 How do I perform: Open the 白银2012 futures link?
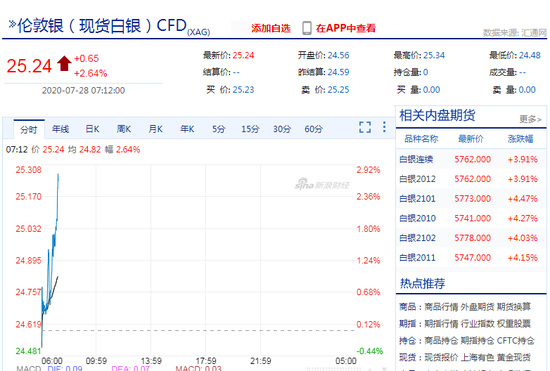coord(417,179)
